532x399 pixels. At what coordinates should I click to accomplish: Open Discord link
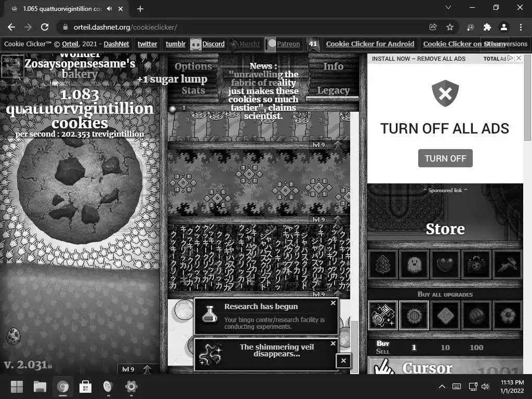coord(214,44)
